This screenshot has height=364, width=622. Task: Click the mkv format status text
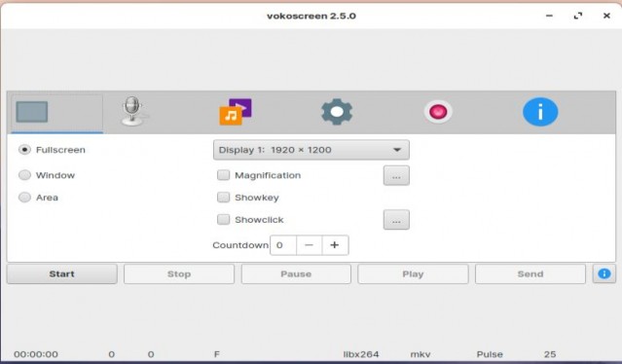pyautogui.click(x=421, y=354)
